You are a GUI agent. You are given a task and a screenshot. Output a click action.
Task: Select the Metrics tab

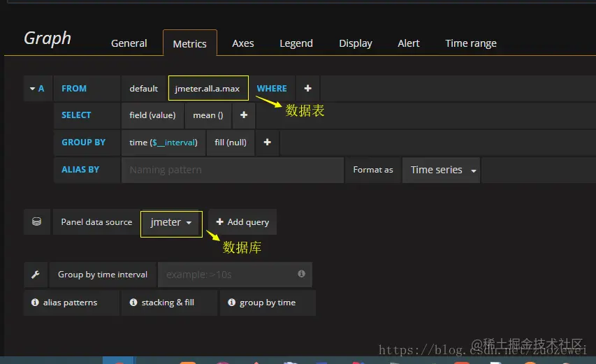[x=189, y=44]
